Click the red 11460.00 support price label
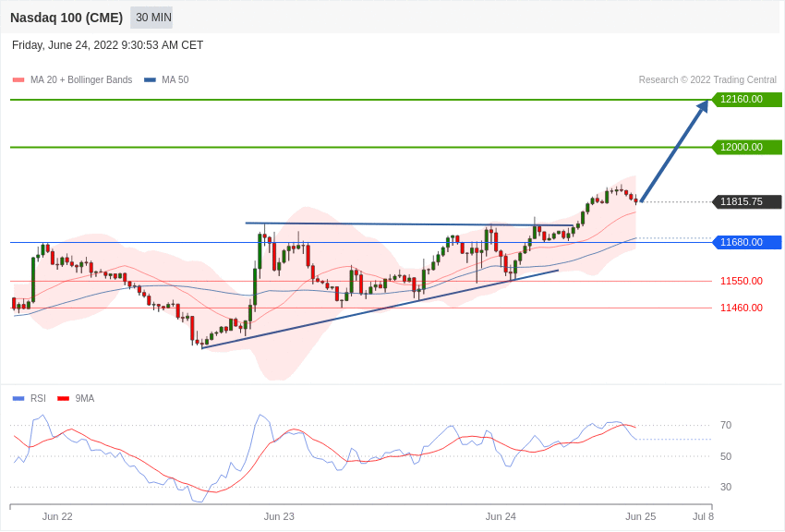This screenshot has width=785, height=532. pyautogui.click(x=742, y=308)
